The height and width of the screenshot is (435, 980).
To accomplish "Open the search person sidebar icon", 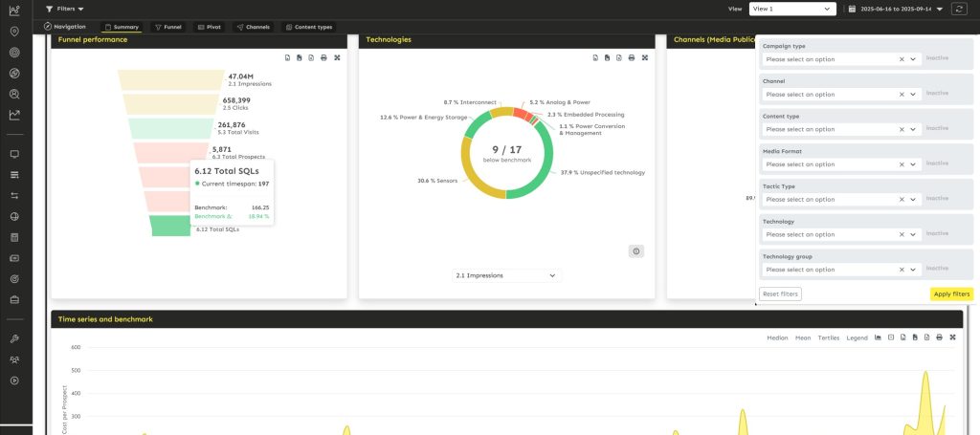I will tap(14, 95).
